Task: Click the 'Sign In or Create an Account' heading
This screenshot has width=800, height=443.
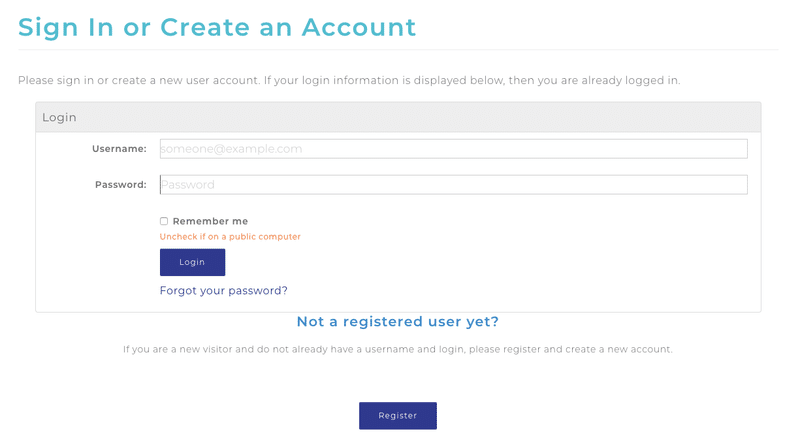Action: click(x=217, y=27)
